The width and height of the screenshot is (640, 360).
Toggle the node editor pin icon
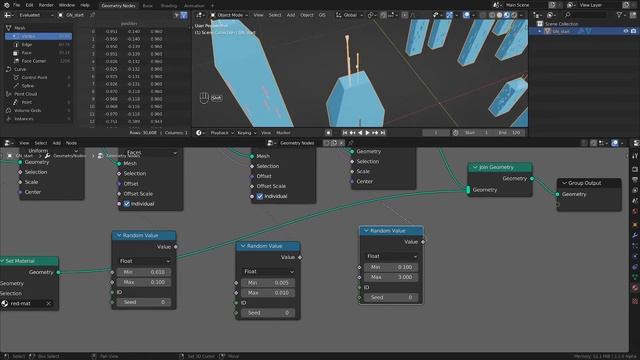[350, 143]
